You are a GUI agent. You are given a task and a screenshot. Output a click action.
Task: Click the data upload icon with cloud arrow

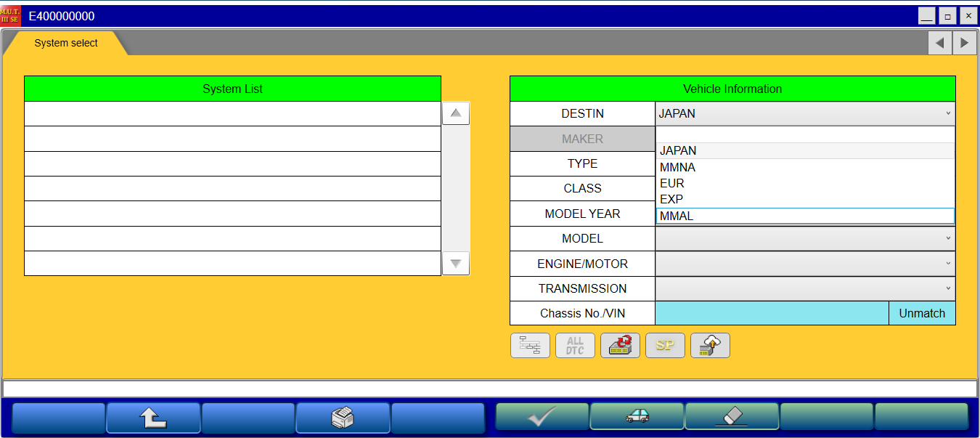(710, 345)
